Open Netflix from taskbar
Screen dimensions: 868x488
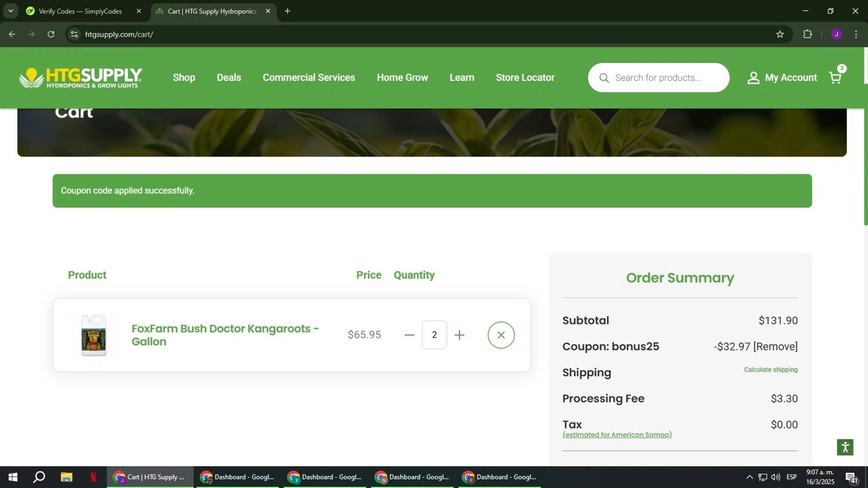(93, 477)
